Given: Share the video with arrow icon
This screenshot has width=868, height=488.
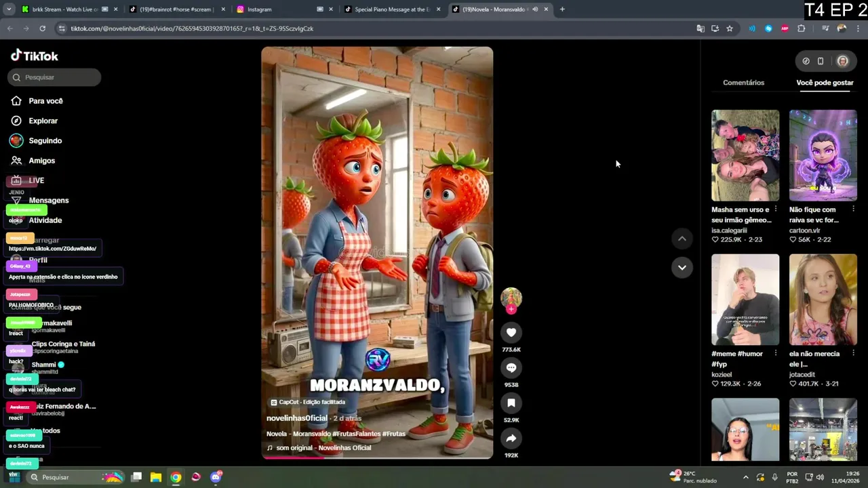Looking at the screenshot, I should pyautogui.click(x=511, y=438).
